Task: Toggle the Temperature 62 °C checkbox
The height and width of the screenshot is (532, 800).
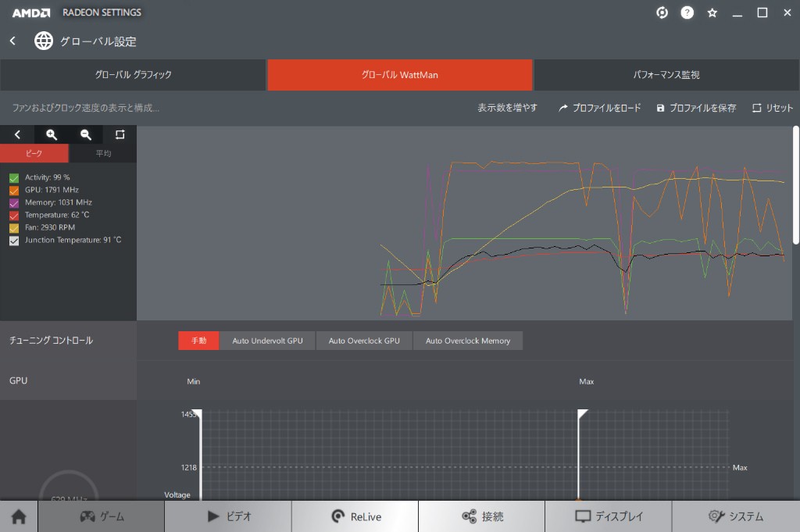Action: click(x=14, y=216)
